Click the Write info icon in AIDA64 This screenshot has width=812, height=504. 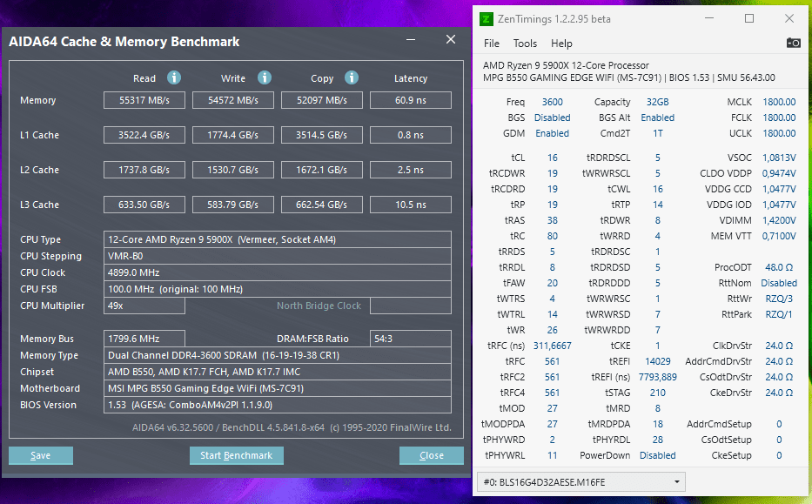265,77
